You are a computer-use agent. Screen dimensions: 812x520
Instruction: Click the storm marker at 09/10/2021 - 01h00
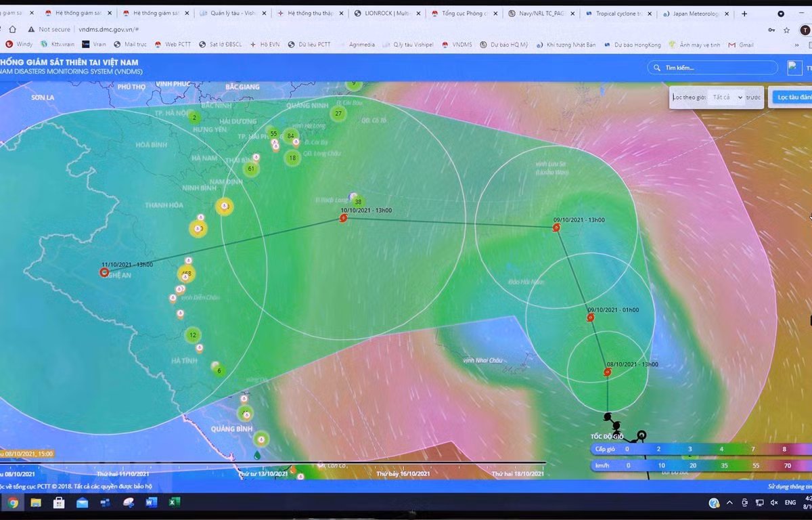pos(591,318)
